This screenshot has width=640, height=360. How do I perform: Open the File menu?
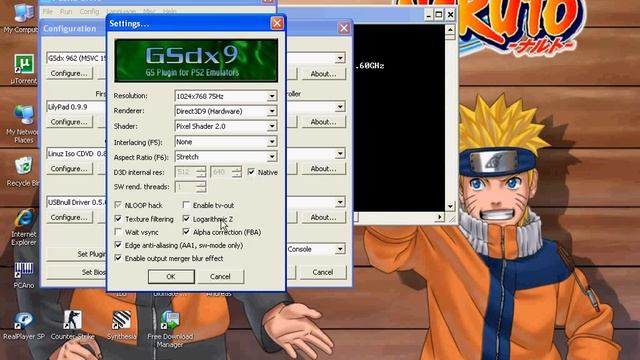[x=48, y=11]
